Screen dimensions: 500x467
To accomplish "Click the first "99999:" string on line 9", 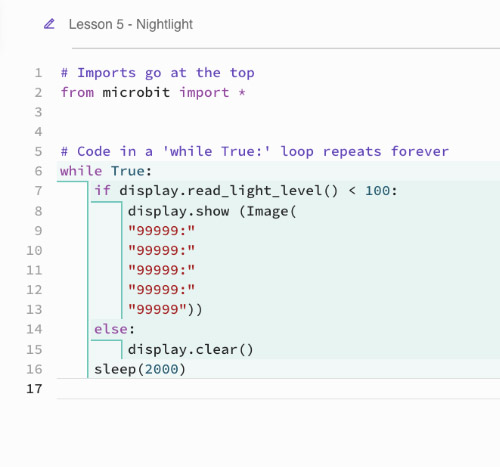I will [x=161, y=230].
